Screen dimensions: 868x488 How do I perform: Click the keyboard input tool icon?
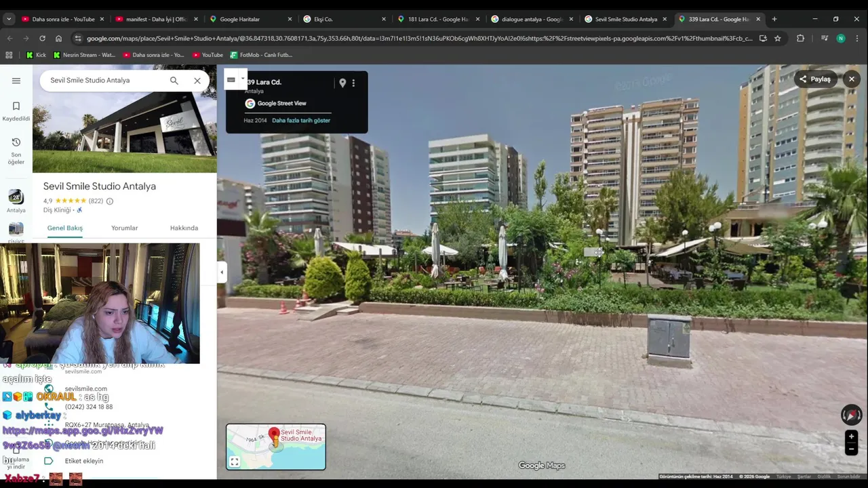231,79
